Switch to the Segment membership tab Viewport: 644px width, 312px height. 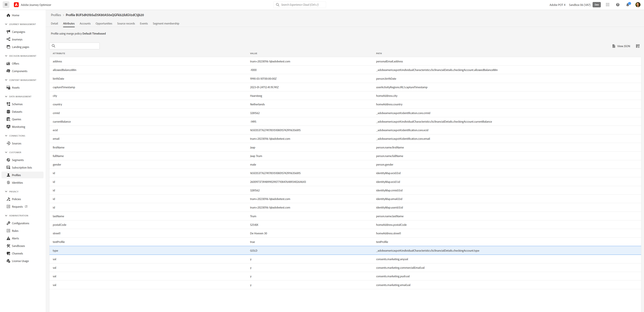166,23
